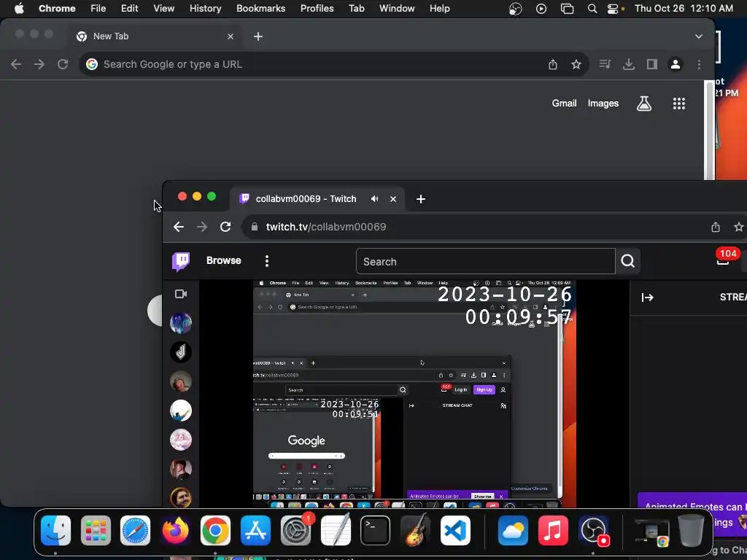
Task: Click the followed channels camera icon
Action: click(x=181, y=294)
